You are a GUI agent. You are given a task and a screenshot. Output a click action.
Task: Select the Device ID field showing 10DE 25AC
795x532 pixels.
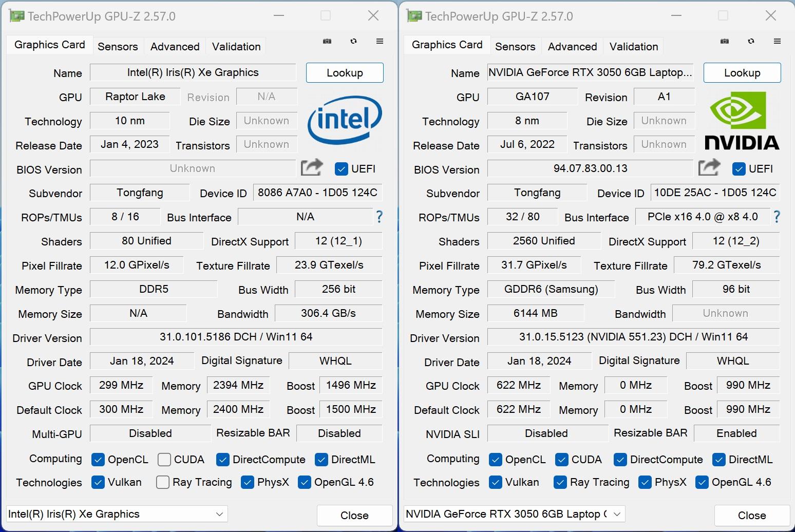[715, 192]
